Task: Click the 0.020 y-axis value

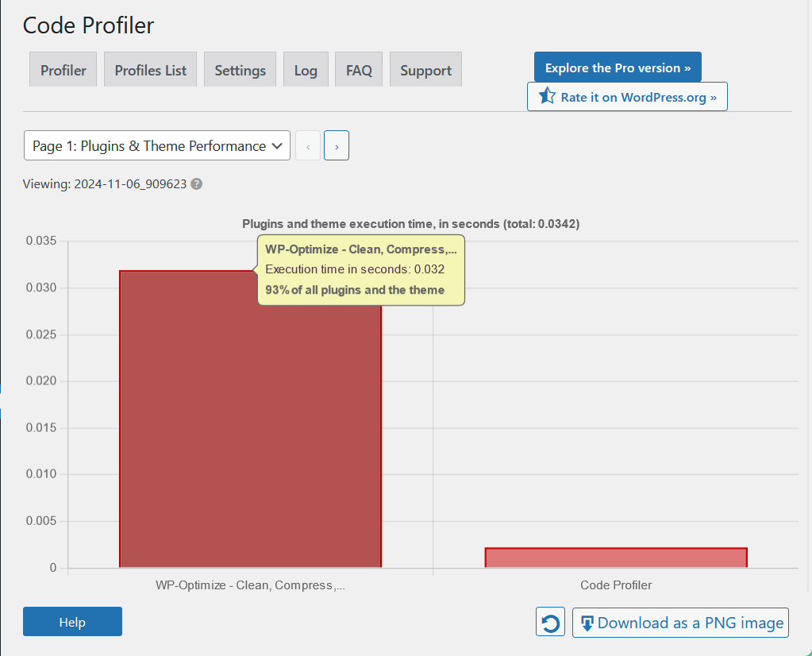Action: 41,381
